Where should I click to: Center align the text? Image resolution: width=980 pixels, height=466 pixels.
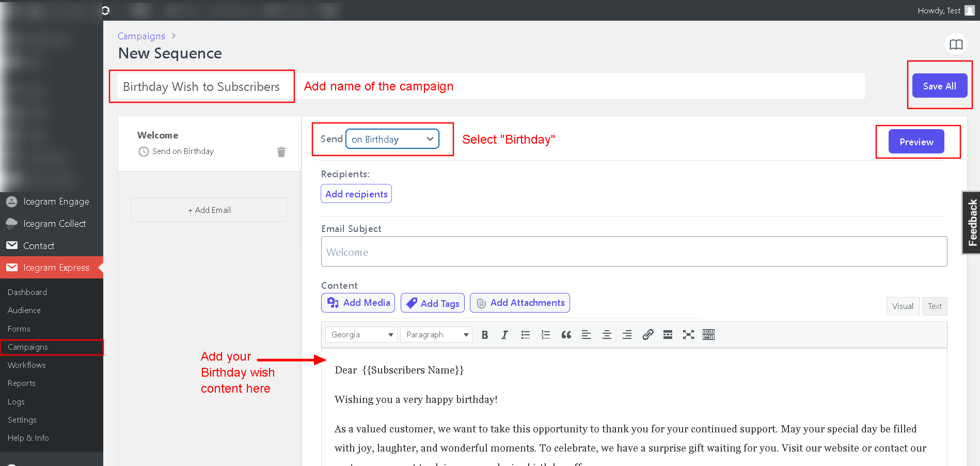tap(607, 335)
